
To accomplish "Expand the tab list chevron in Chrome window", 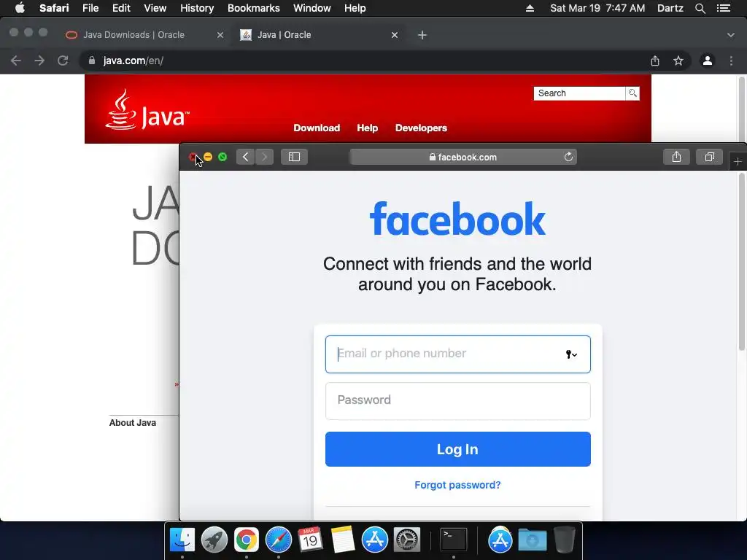I will tap(731, 35).
